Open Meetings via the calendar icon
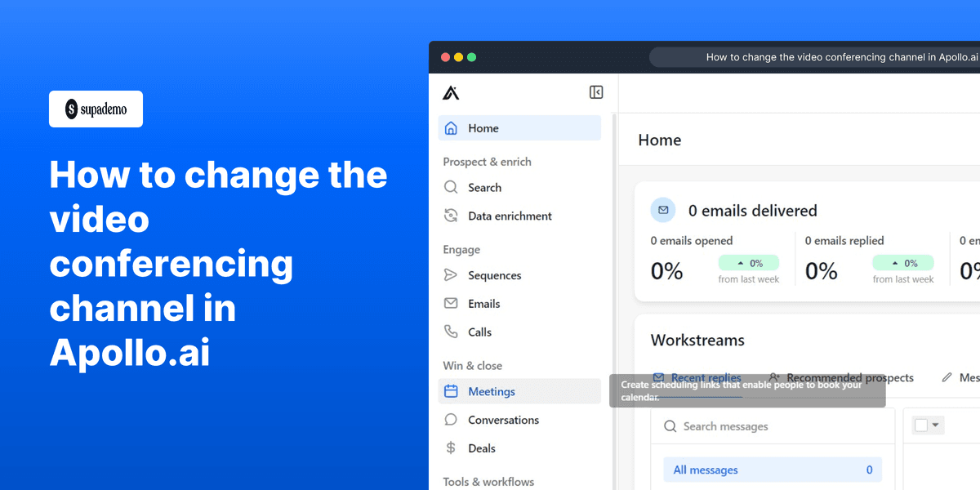Viewport: 980px width, 490px height. 451,391
